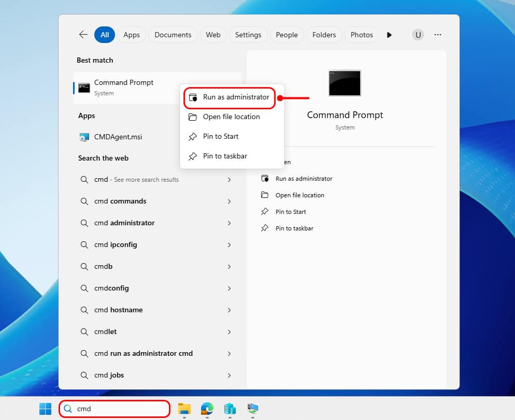Choose Pin to Start in context menu
This screenshot has height=420, width=515.
232,137
